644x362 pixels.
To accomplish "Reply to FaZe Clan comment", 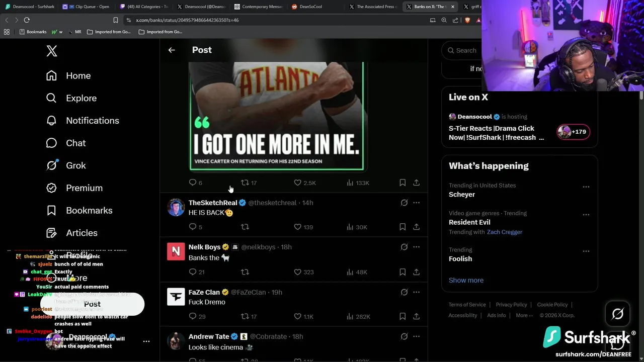I will [x=193, y=316].
